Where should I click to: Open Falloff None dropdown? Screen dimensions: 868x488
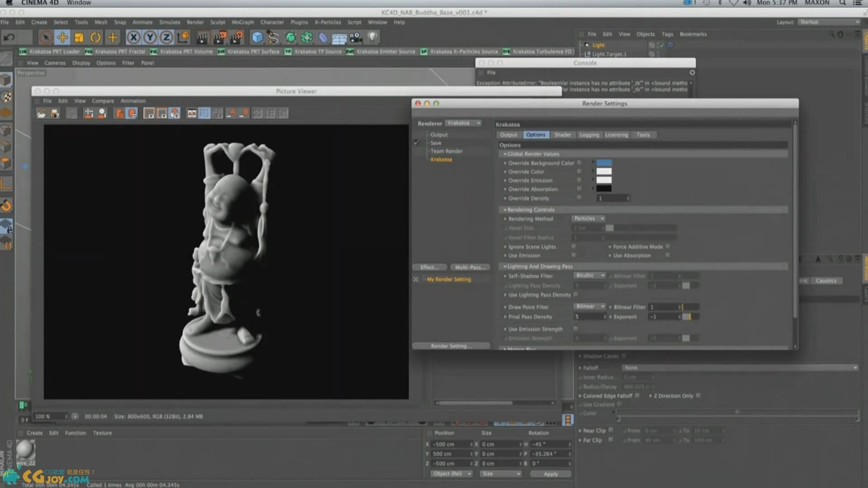[740, 368]
